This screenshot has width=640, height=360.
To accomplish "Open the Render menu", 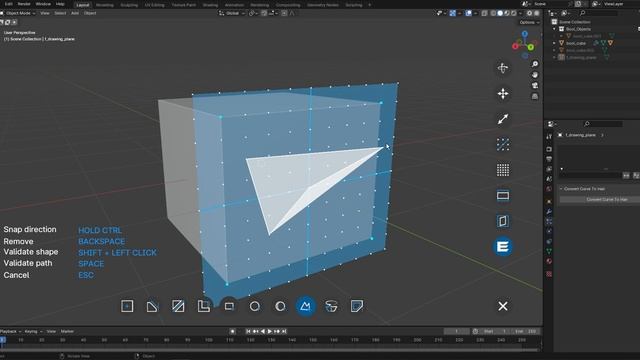I will pyautogui.click(x=24, y=4).
